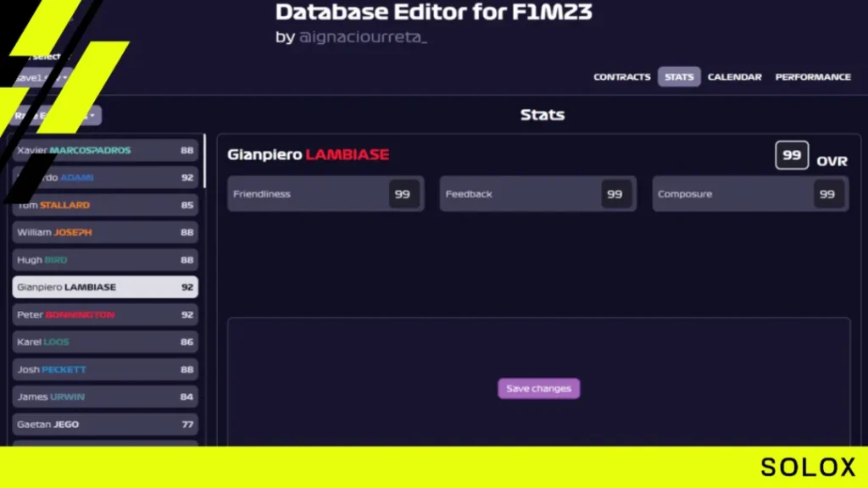Edit the Feedback stat value field

tap(615, 194)
